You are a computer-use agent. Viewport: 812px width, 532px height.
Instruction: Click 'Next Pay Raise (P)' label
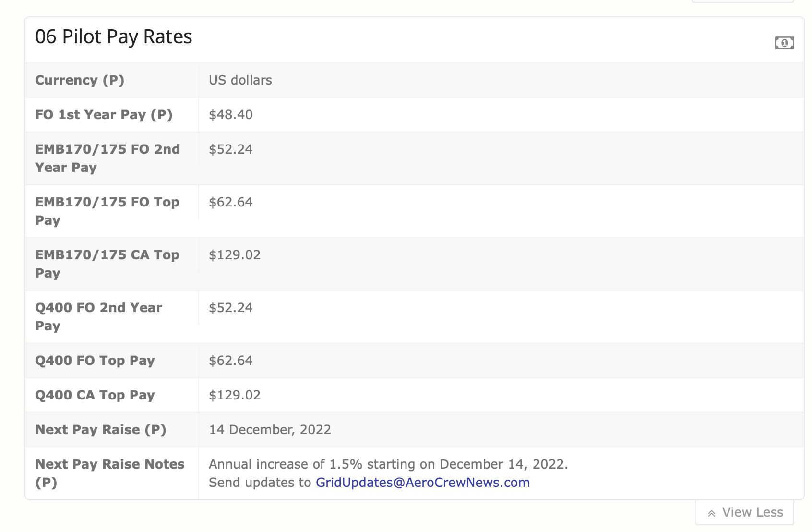point(101,429)
